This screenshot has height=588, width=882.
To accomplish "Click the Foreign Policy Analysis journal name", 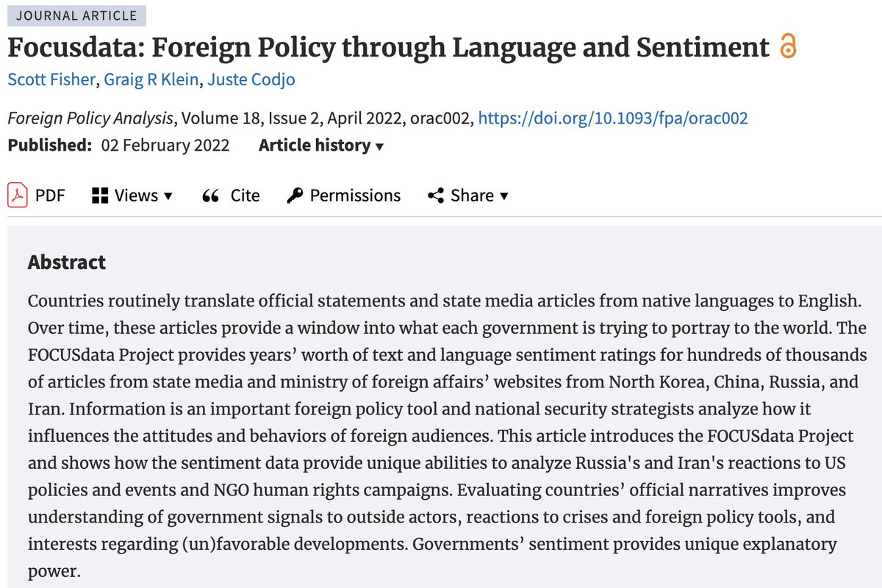I will click(92, 118).
